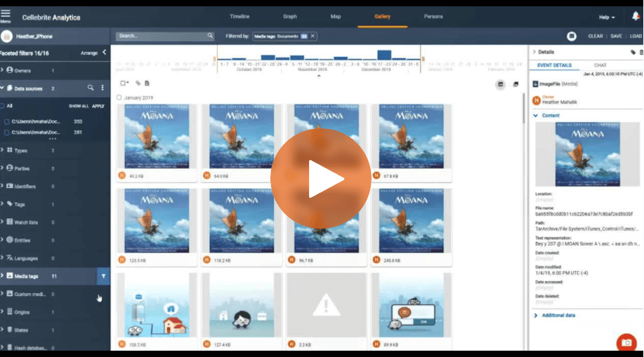The height and width of the screenshot is (357, 644).
Task: Click the round calendar icon near CLEAR
Action: tap(571, 36)
